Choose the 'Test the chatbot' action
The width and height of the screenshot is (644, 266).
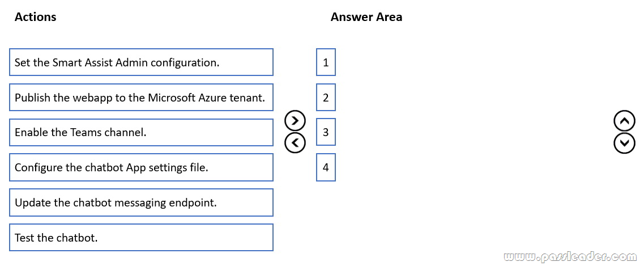click(x=141, y=238)
